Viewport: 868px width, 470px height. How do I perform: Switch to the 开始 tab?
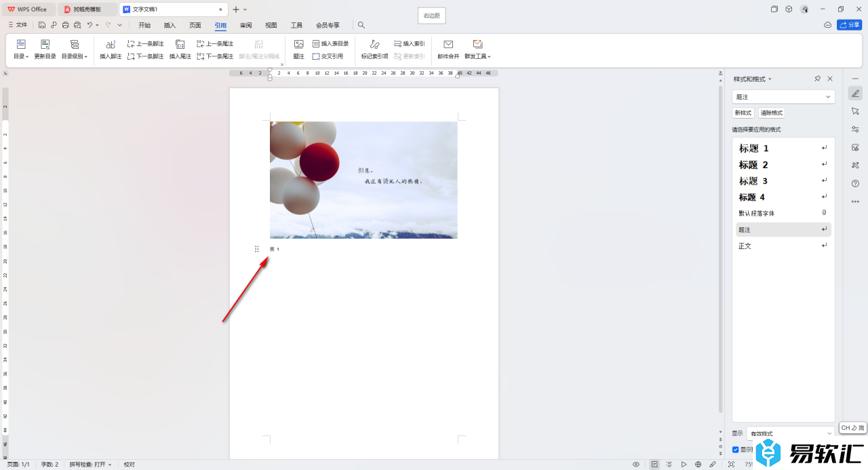[144, 25]
